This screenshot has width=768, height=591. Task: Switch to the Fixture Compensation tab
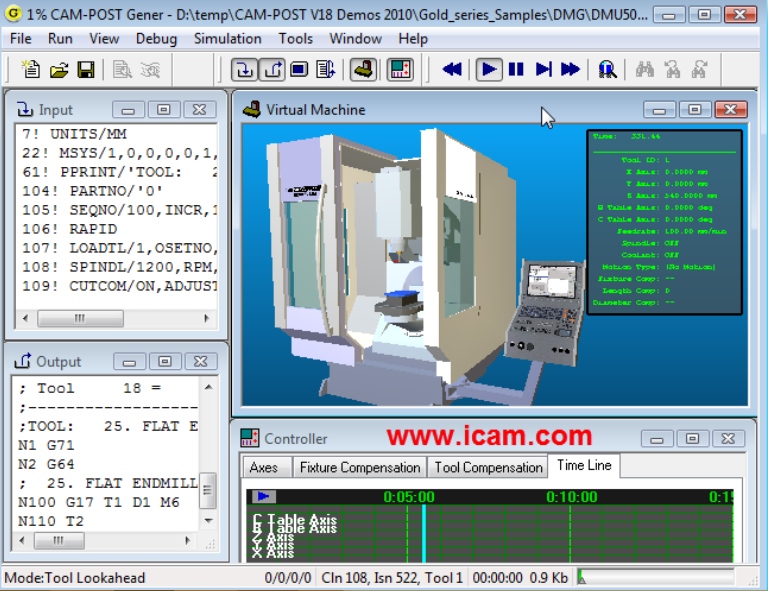click(x=360, y=468)
